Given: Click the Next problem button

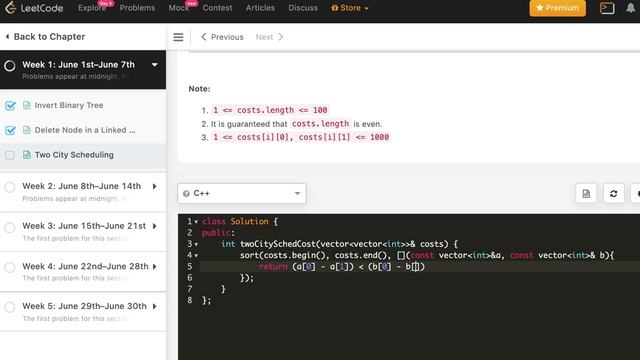Looking at the screenshot, I should [269, 37].
